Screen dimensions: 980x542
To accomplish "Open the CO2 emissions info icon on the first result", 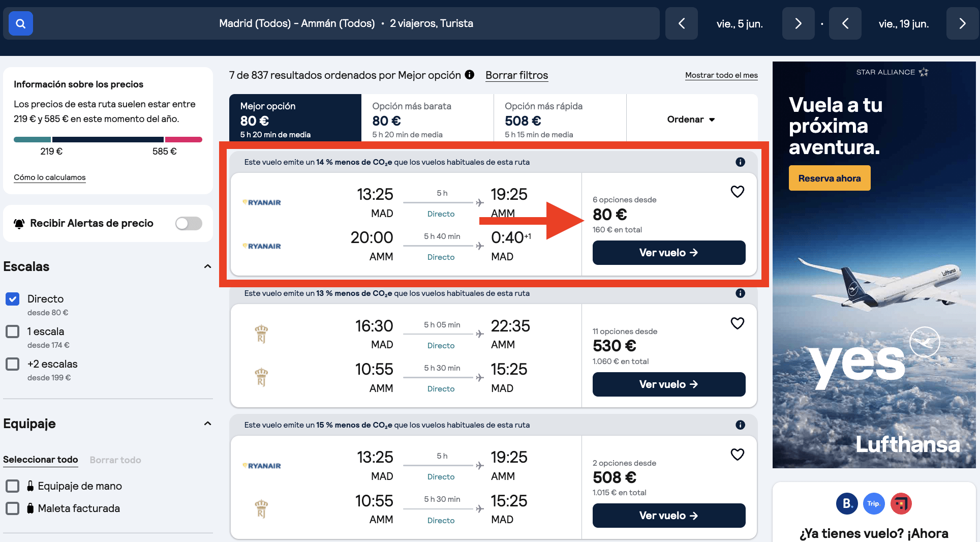I will [x=740, y=162].
